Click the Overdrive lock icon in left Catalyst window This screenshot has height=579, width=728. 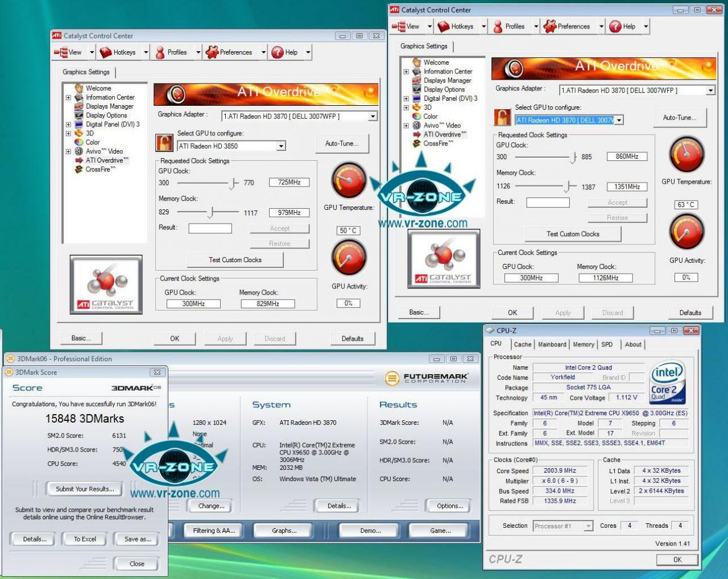164,142
